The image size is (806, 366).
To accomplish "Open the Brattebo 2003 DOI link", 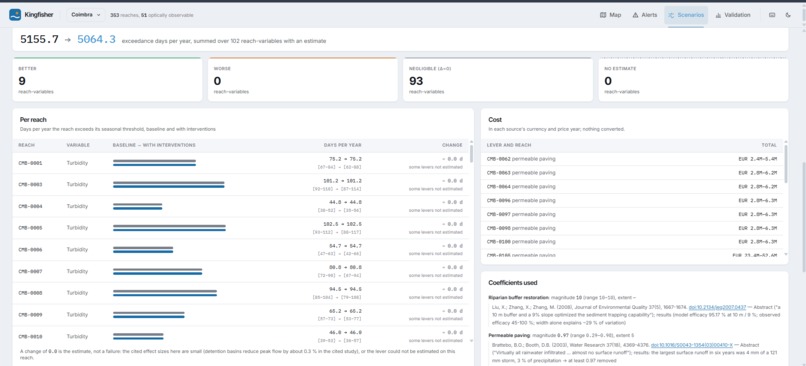I will point(692,345).
